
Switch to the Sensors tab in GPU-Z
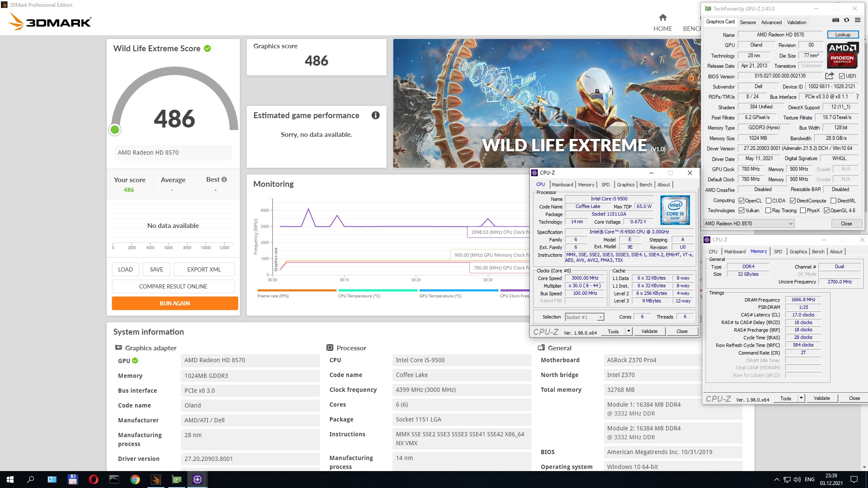(748, 22)
